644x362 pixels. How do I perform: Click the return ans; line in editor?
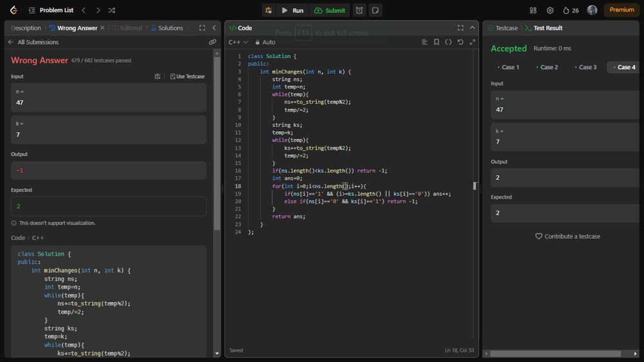tap(289, 216)
